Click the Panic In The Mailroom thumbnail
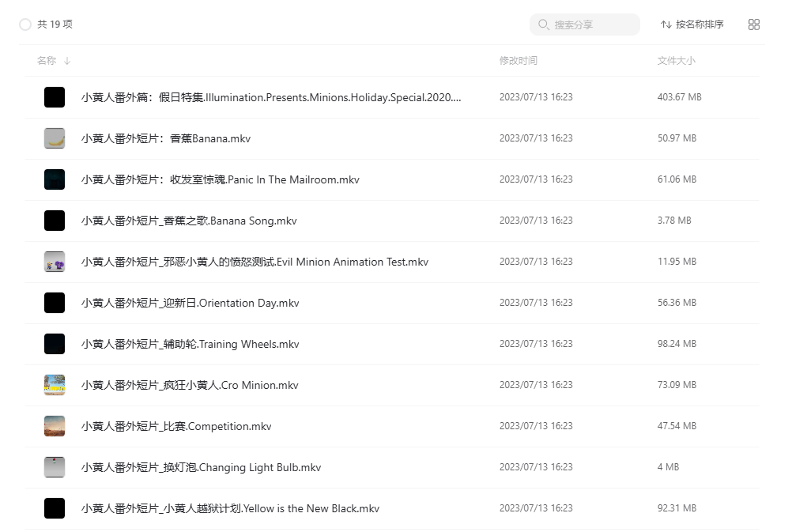The width and height of the screenshot is (792, 532). coord(55,179)
